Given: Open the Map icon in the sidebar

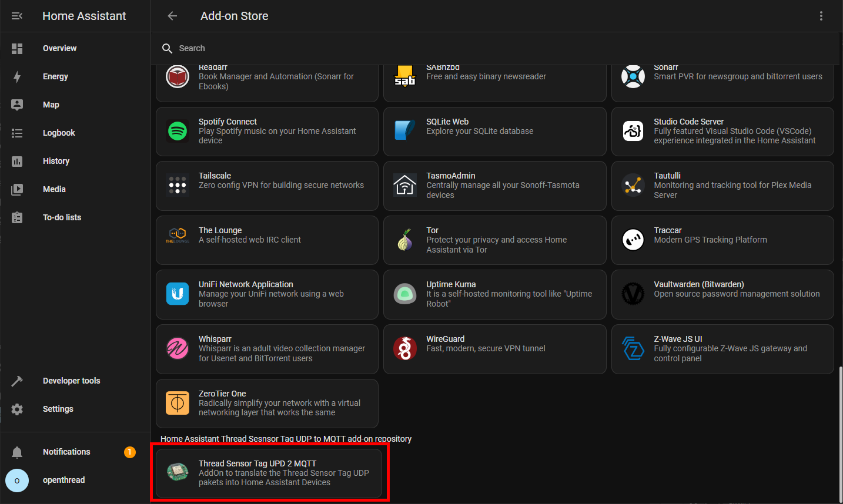Looking at the screenshot, I should [17, 105].
